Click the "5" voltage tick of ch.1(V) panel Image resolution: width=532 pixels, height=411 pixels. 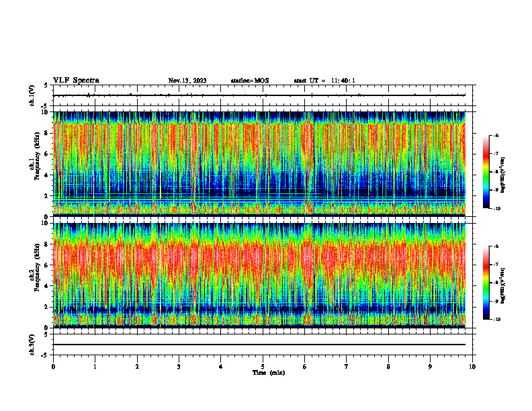(47, 85)
